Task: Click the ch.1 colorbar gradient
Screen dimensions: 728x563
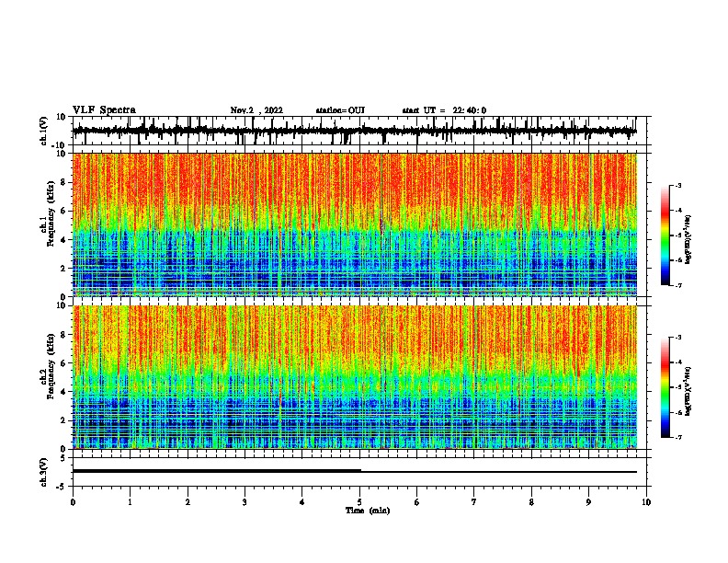Action: pos(665,235)
